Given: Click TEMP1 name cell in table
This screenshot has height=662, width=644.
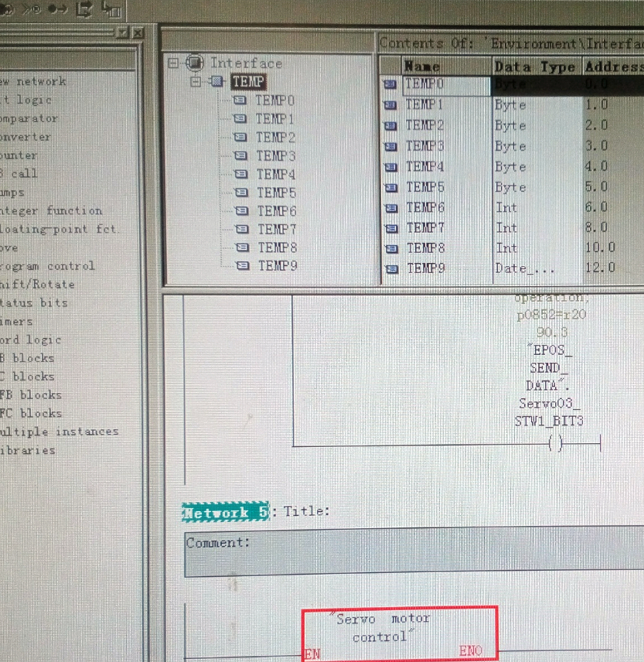Looking at the screenshot, I should pyautogui.click(x=447, y=104).
